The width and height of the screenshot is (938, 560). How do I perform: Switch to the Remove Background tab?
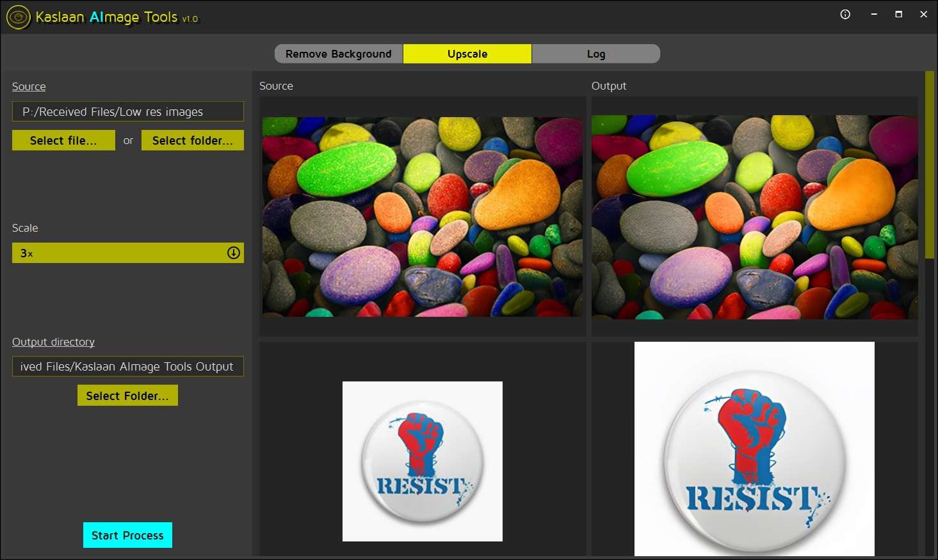(339, 54)
